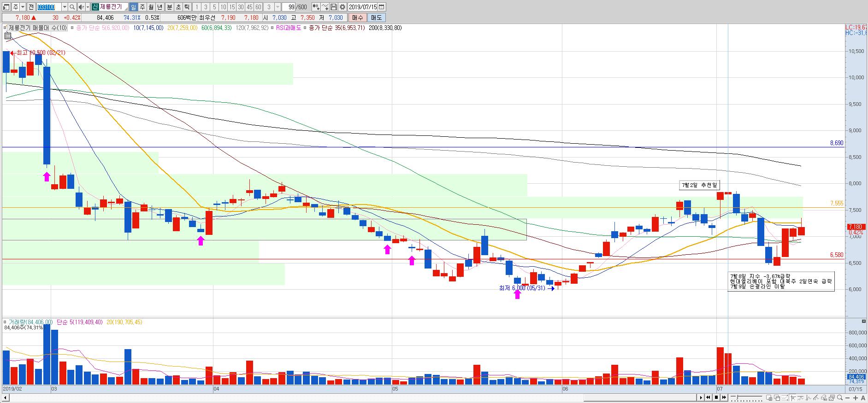Click the grid table icon below legend
Image resolution: width=868 pixels, height=403 pixels.
[x=8, y=36]
